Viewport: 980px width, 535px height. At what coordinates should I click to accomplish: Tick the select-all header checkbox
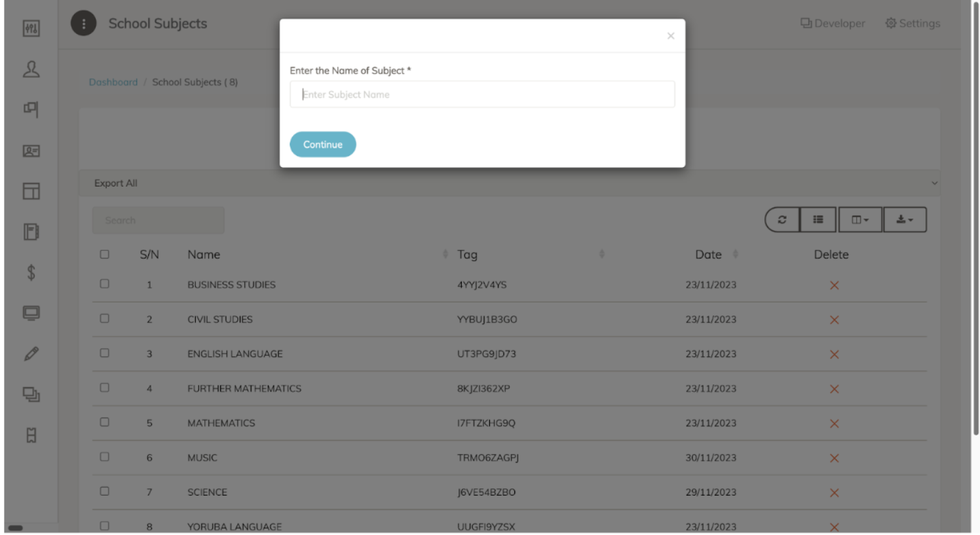(x=105, y=254)
